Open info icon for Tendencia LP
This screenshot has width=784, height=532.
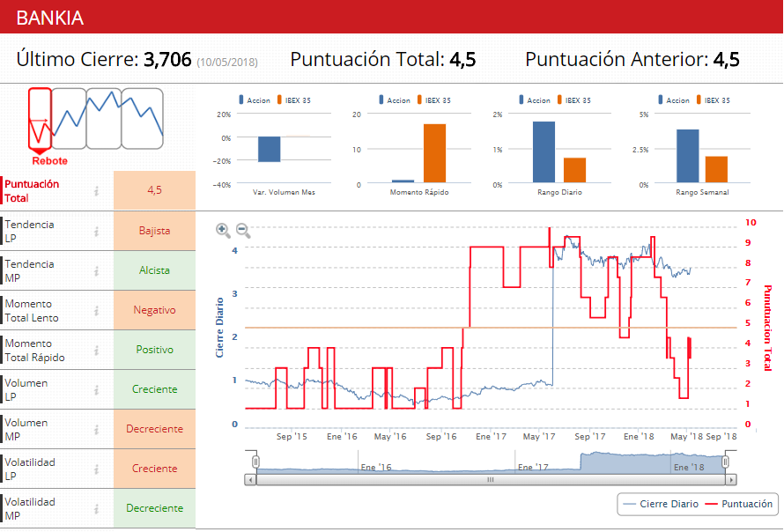point(97,231)
